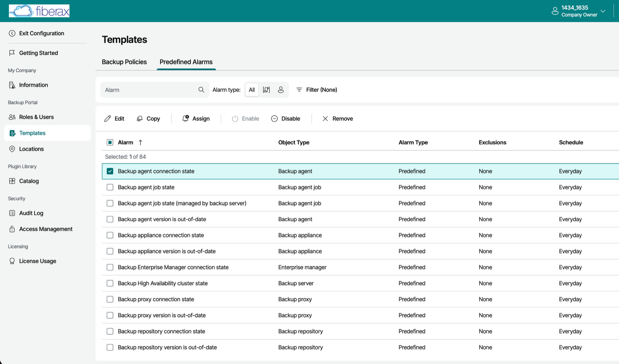Screen dimensions: 619x364
Task: Click the Information building icon
Action: [12, 85]
